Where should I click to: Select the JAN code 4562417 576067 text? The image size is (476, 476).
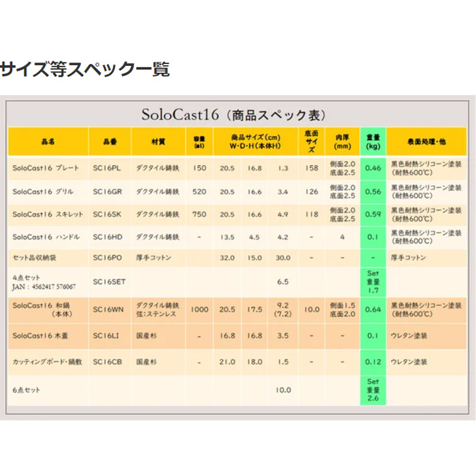point(44,286)
